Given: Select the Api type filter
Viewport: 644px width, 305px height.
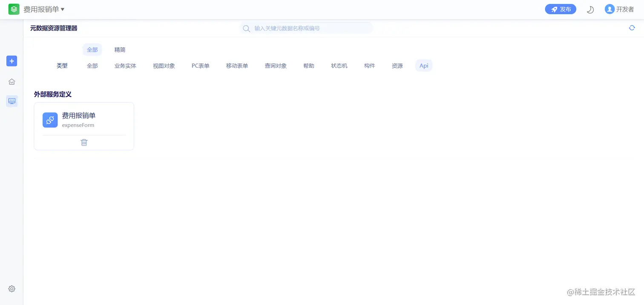Looking at the screenshot, I should coord(423,66).
